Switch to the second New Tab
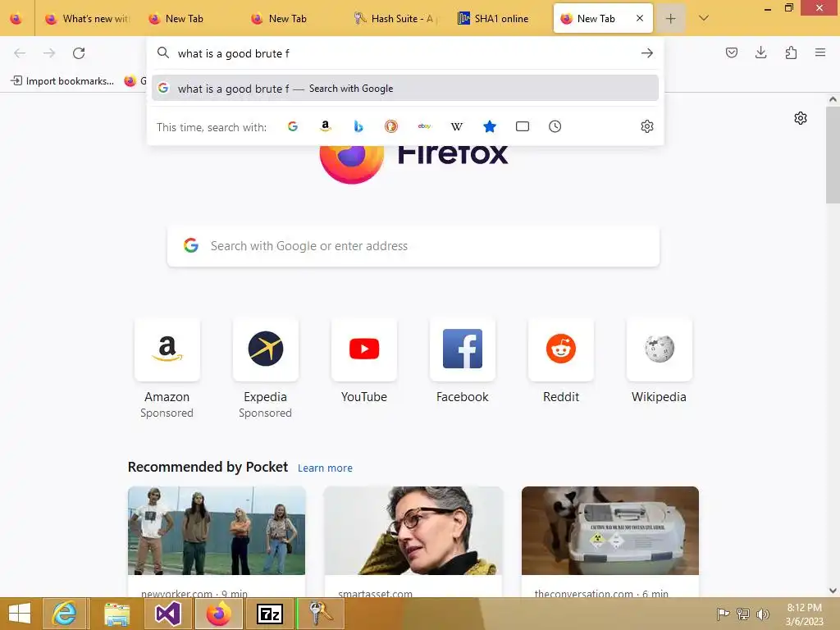The height and width of the screenshot is (630, 840). click(189, 19)
